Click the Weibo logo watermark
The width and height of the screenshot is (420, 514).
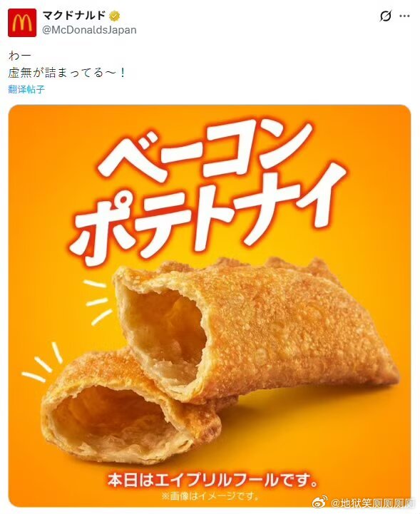[x=319, y=502]
